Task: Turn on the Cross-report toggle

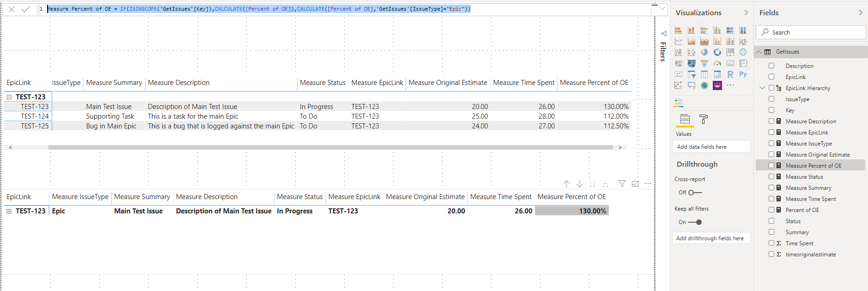Action: [694, 193]
